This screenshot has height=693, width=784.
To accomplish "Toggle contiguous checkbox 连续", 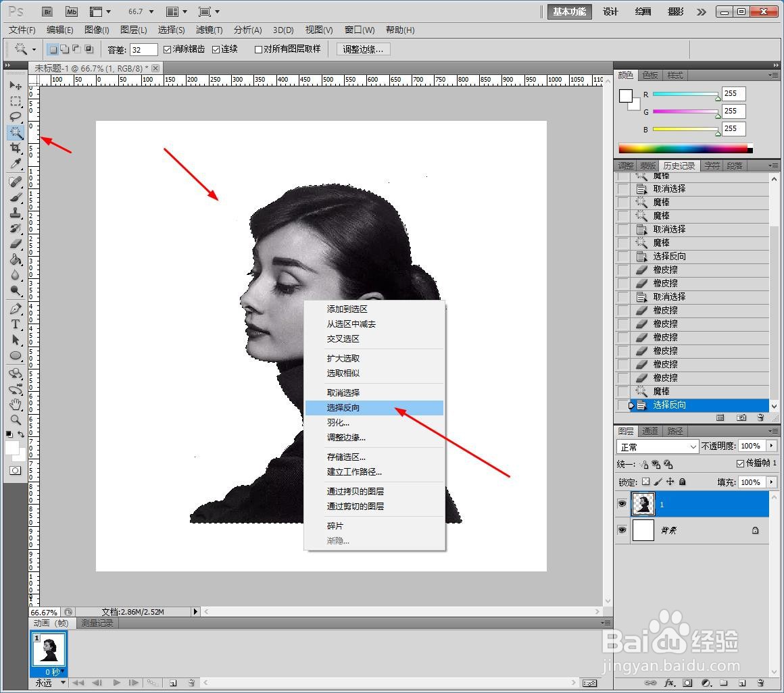I will tap(216, 49).
